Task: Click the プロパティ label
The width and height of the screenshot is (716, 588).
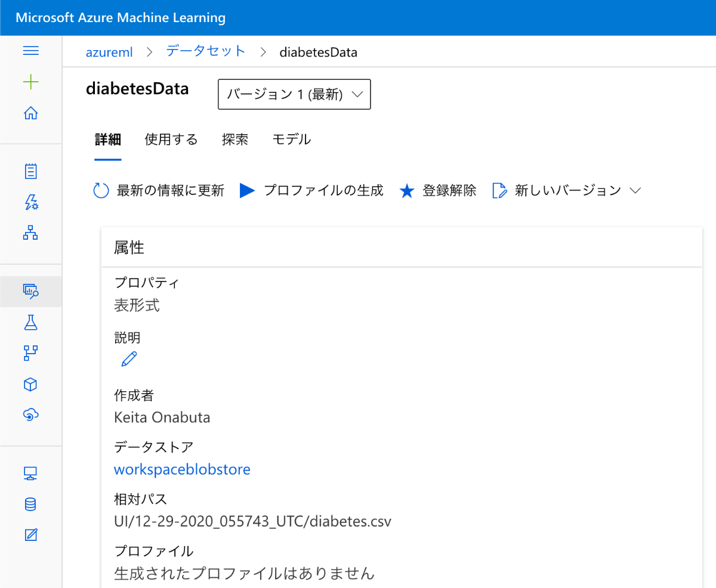Action: [146, 283]
